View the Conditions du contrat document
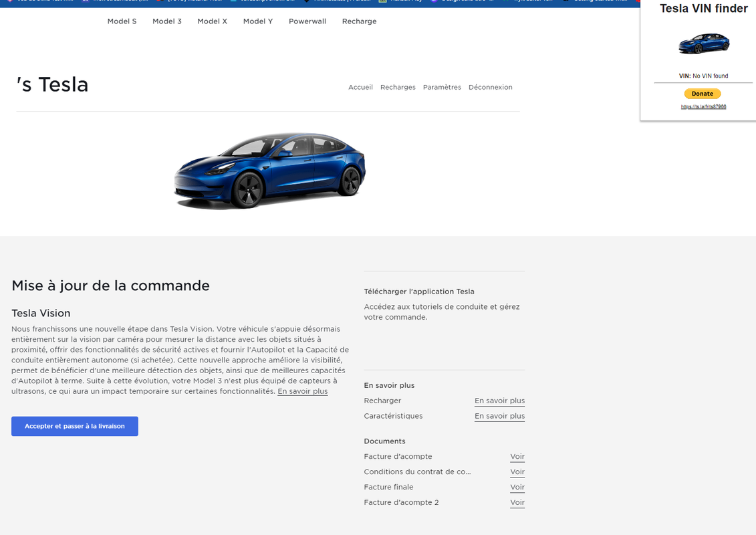Viewport: 756px width, 535px height. pos(517,472)
